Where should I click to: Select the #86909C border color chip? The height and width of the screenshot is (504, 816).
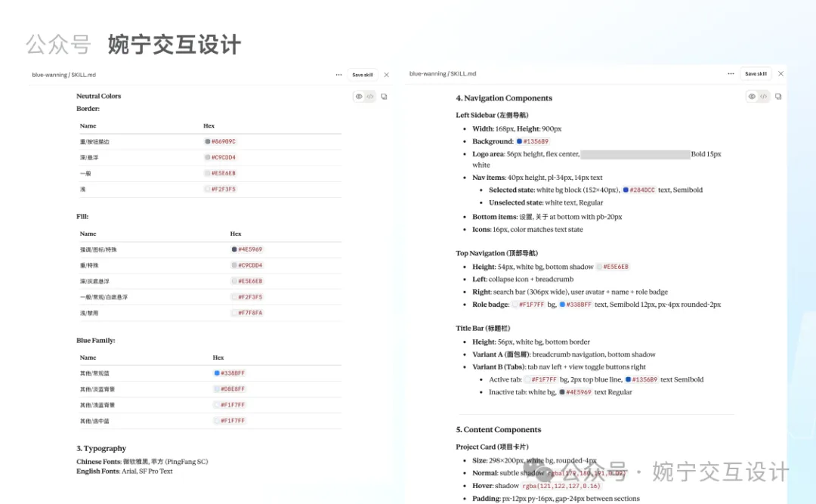[221, 141]
